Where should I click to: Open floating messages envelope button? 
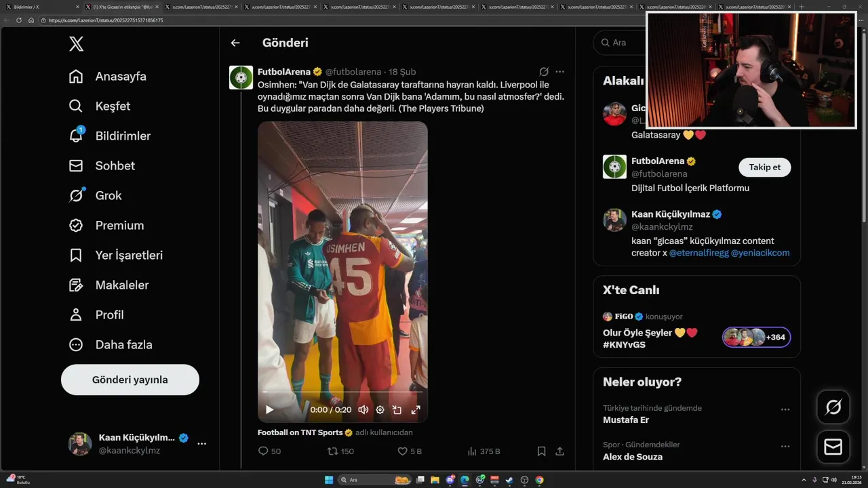coord(833,447)
